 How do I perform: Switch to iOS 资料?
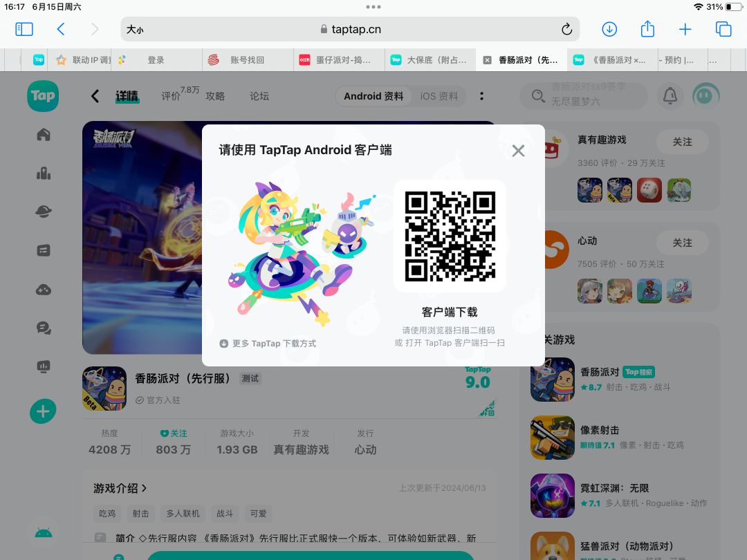pos(439,96)
